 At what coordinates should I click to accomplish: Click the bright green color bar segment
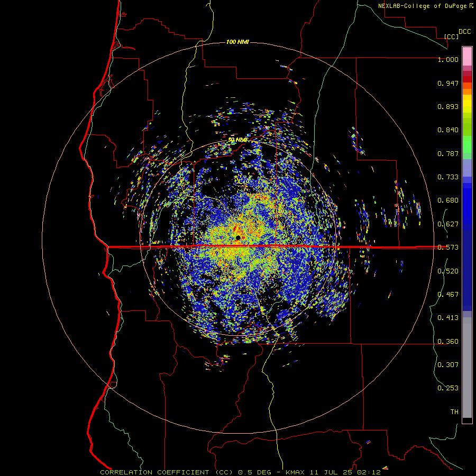pyautogui.click(x=467, y=144)
